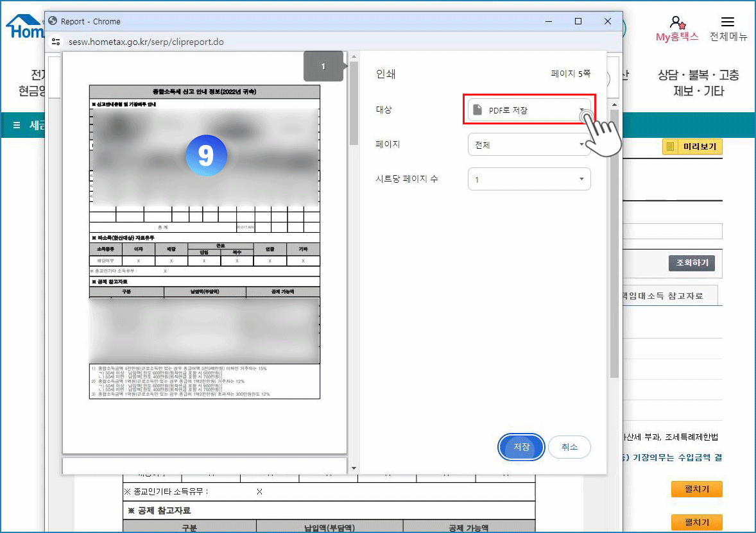Screen dimensions: 756x533
Task: Click the 조회하기 button in Hometax window
Action: click(x=691, y=262)
